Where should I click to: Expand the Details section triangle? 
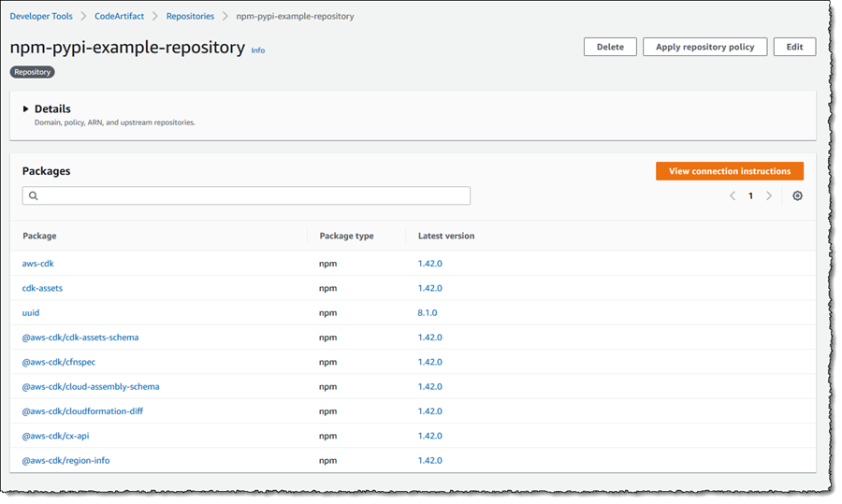point(25,109)
